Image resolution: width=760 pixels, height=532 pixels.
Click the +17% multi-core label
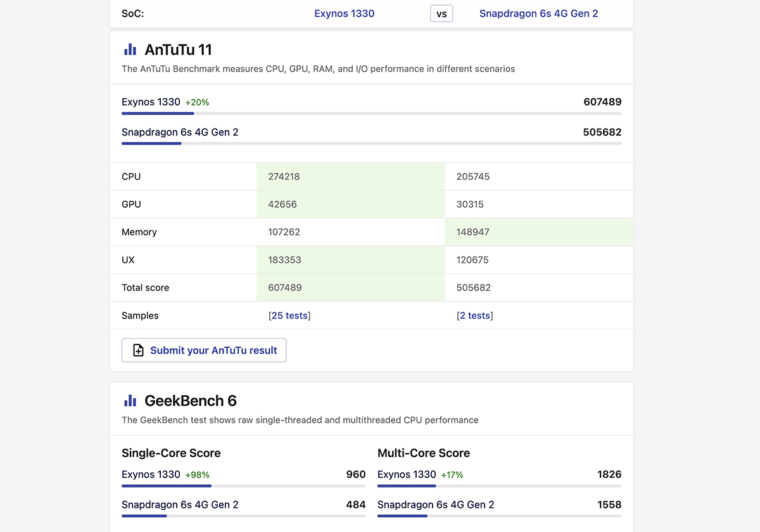(452, 475)
